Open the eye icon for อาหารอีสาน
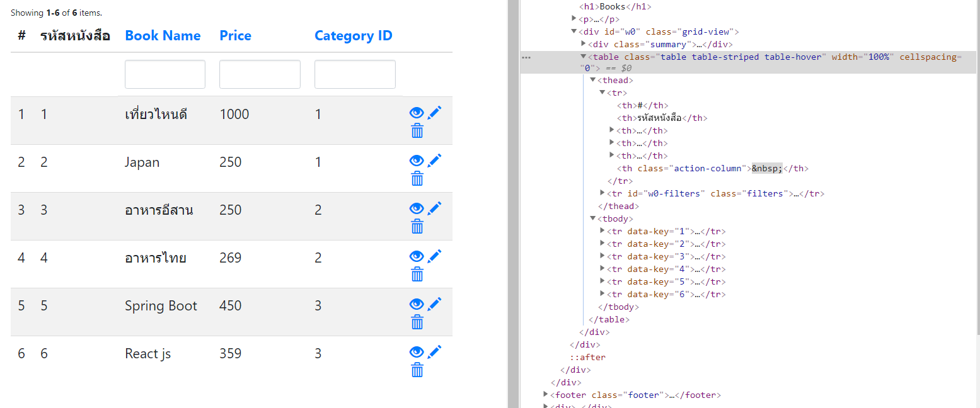The height and width of the screenshot is (408, 980). coord(417,208)
